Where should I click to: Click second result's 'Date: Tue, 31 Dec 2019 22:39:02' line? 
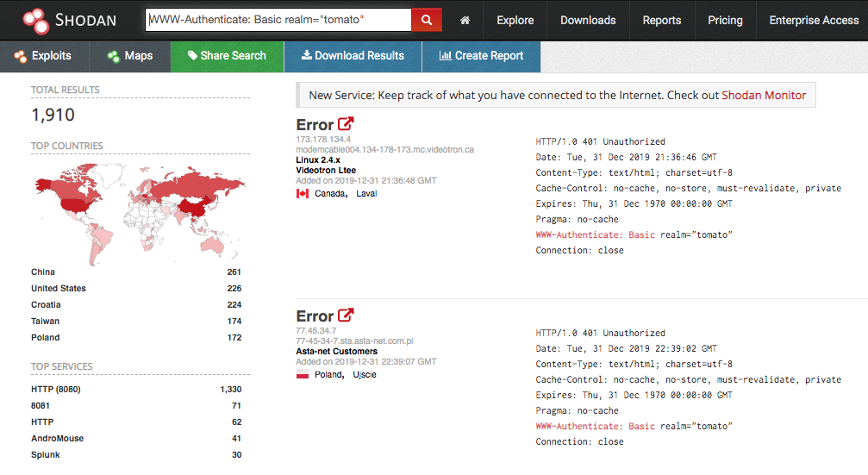(x=626, y=349)
